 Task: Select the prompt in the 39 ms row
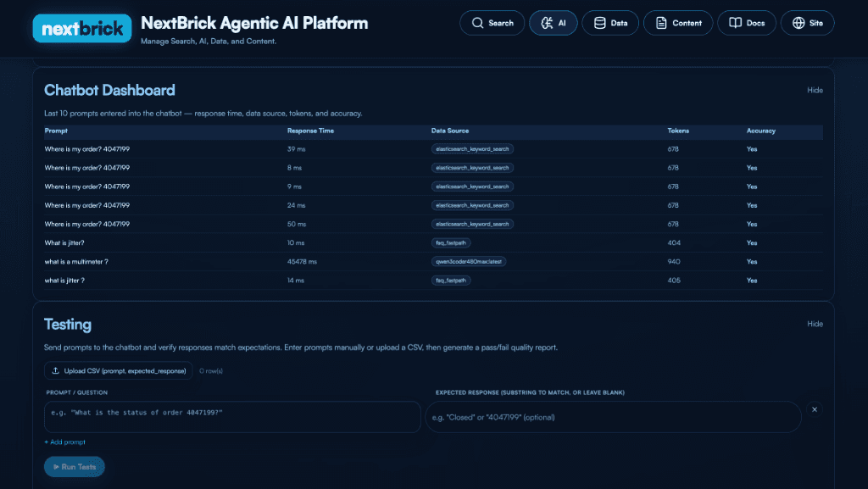tap(87, 149)
